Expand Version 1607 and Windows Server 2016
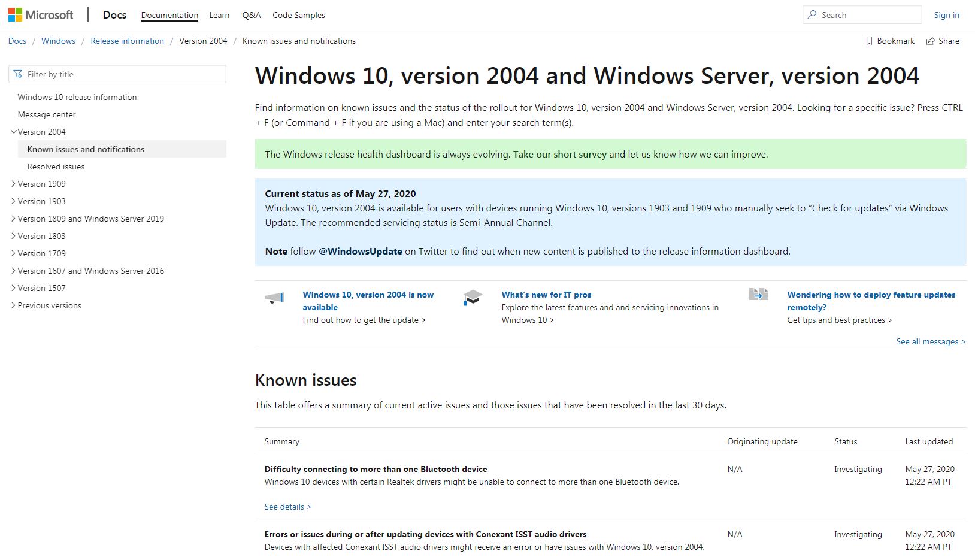This screenshot has width=975, height=560. coord(14,271)
